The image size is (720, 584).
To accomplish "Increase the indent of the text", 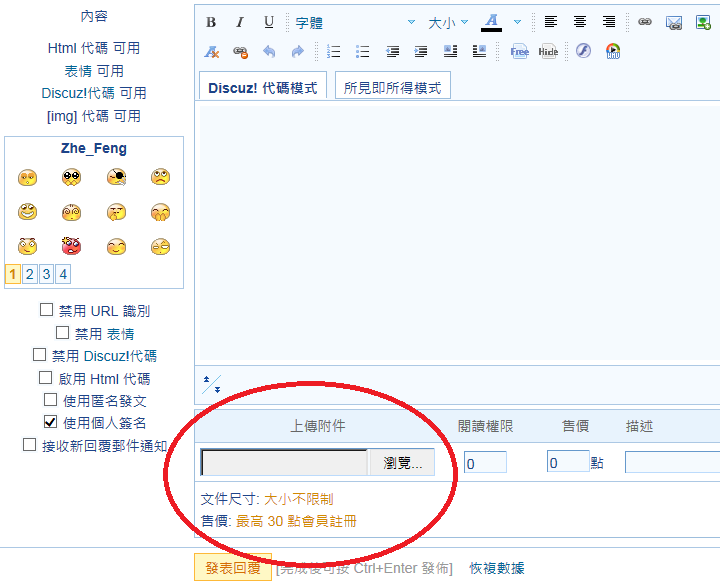I will click(421, 51).
